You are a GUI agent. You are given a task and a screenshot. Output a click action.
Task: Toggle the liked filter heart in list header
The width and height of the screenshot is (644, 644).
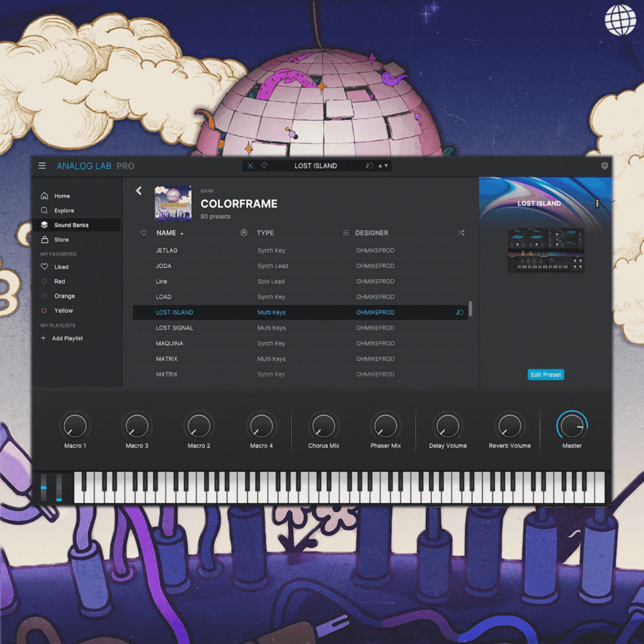click(x=144, y=233)
